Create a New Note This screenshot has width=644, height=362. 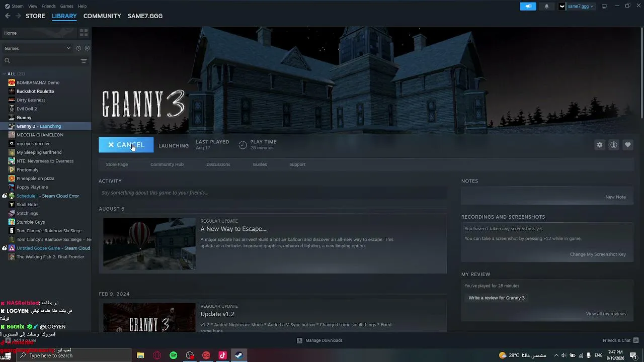pos(615,197)
